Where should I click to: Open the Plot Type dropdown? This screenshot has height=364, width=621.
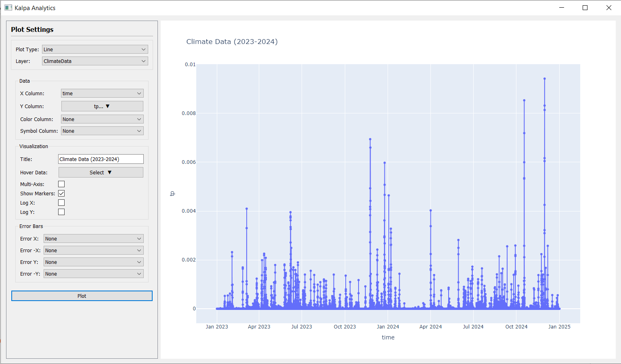pyautogui.click(x=95, y=50)
